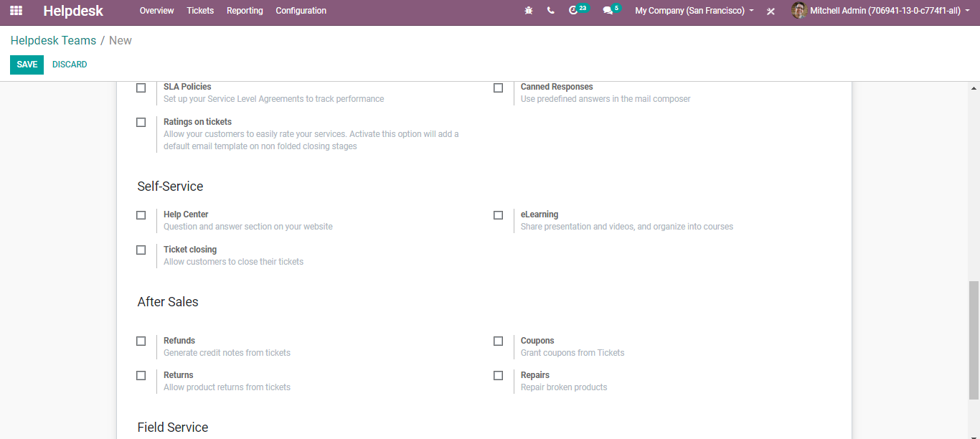Check the Refunds option
This screenshot has height=439, width=980.
141,341
